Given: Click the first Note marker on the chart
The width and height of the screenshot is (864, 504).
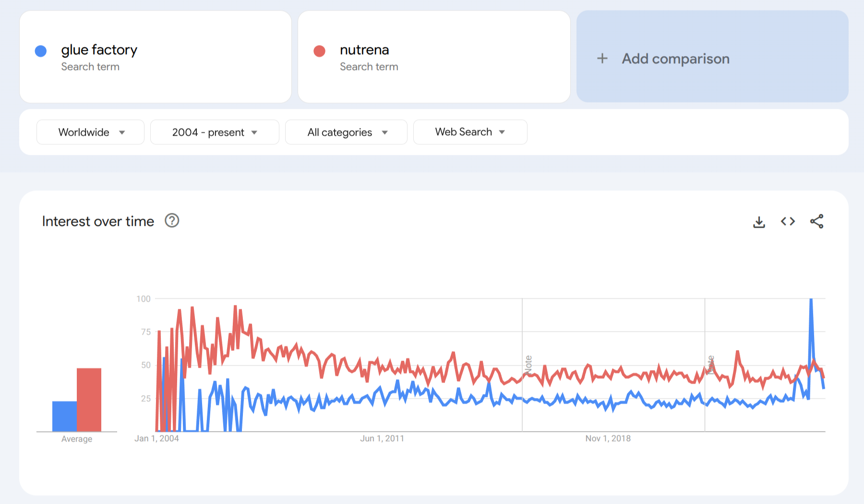Looking at the screenshot, I should [x=528, y=364].
